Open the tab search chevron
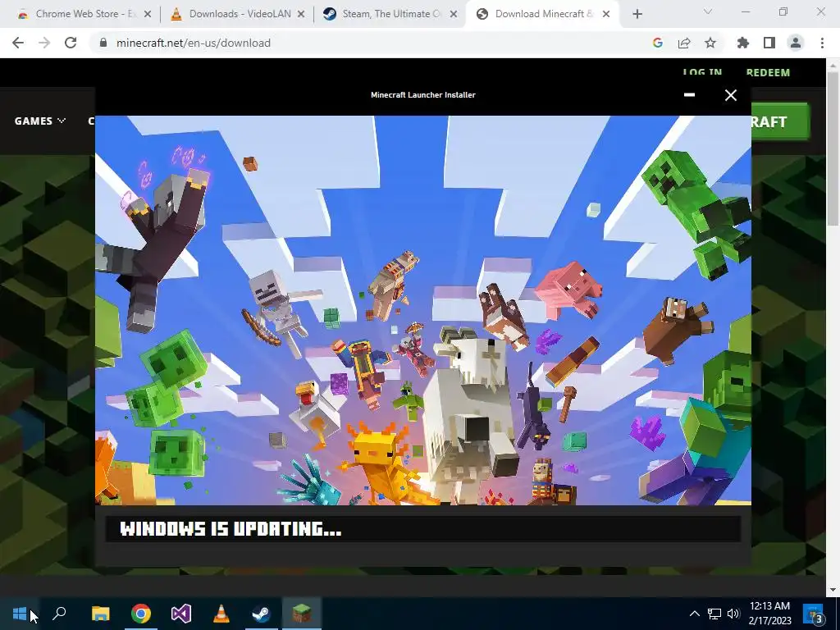 click(x=708, y=11)
